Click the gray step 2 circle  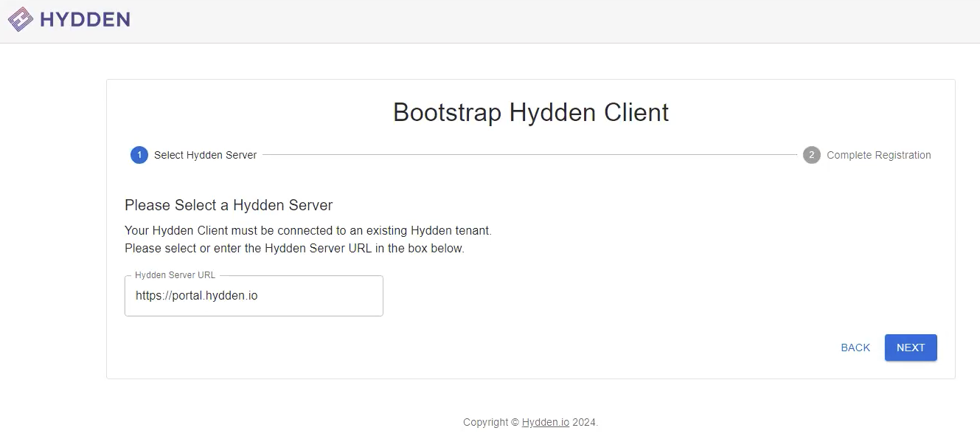tap(811, 155)
